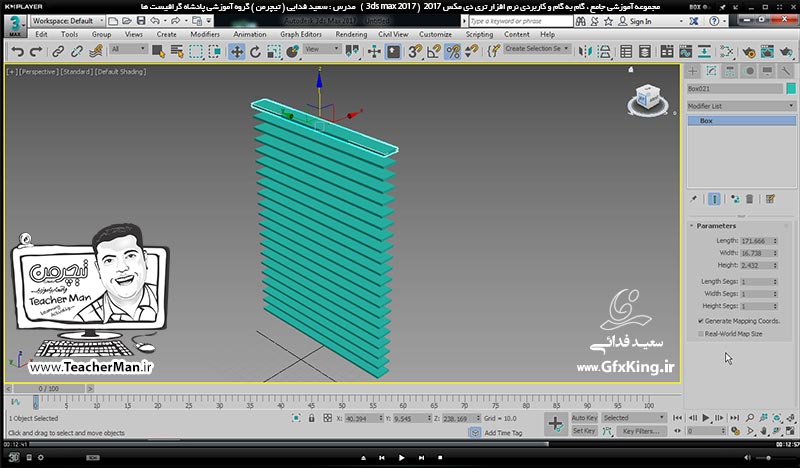Viewport: 800px width, 468px height.
Task: Open the Modifiers menu
Action: click(205, 34)
